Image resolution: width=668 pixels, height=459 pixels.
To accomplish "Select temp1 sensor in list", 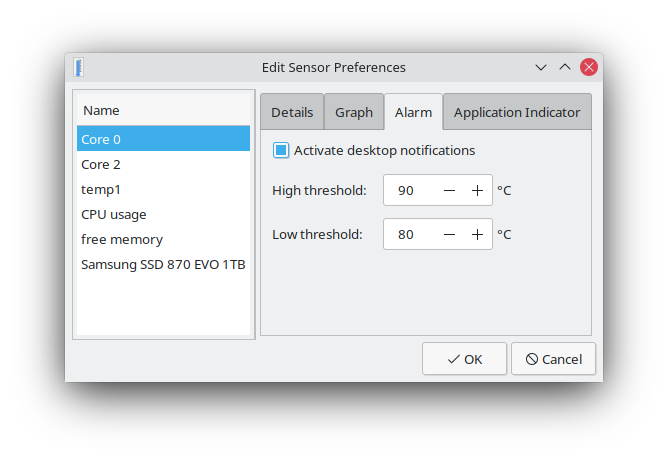I will 101,189.
